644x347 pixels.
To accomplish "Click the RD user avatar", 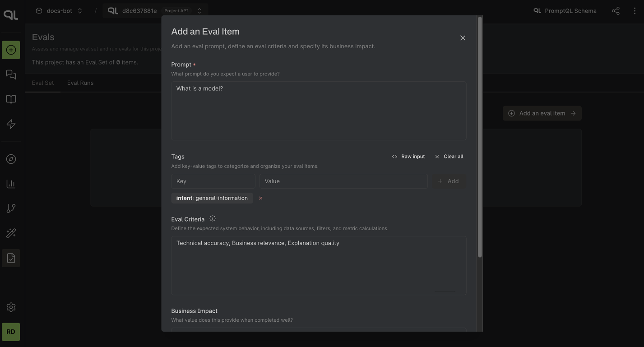I will pos(11,332).
